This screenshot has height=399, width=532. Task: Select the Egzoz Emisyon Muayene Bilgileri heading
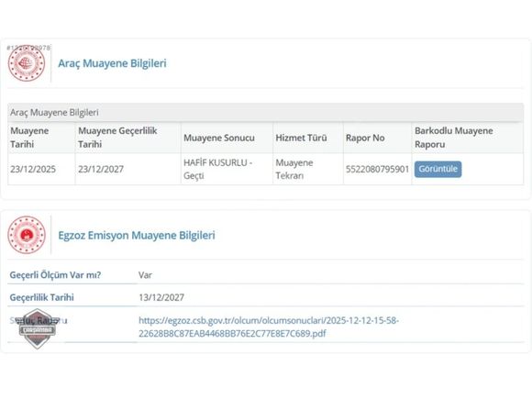pyautogui.click(x=137, y=235)
